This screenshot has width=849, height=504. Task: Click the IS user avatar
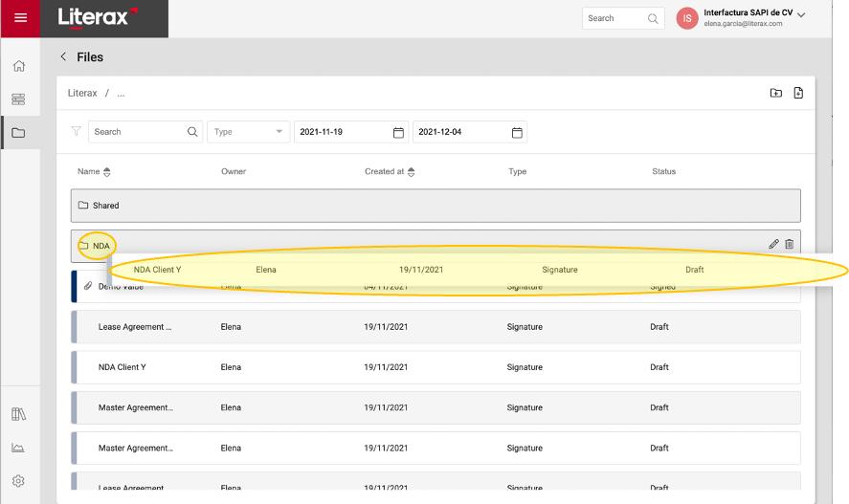coord(687,18)
